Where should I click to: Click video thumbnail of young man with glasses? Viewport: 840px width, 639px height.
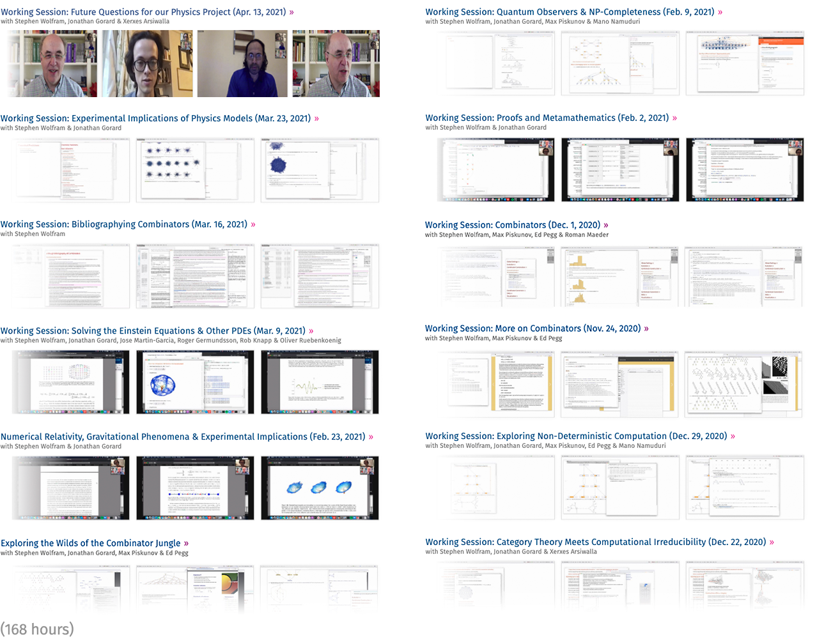[x=147, y=64]
